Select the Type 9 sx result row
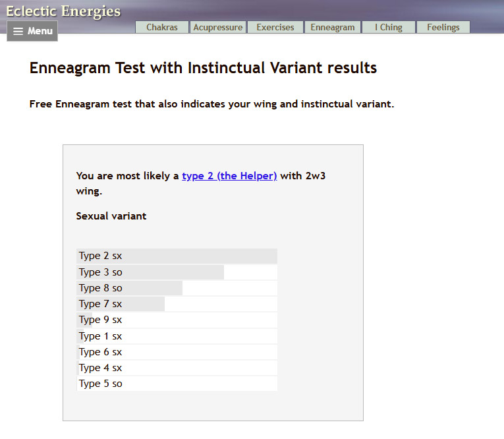 coord(177,320)
